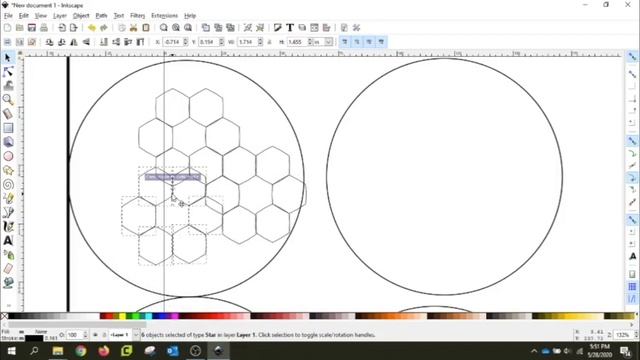Viewport: 640px width, 360px height.
Task: Select the Selector arrow tool
Action: 8,58
